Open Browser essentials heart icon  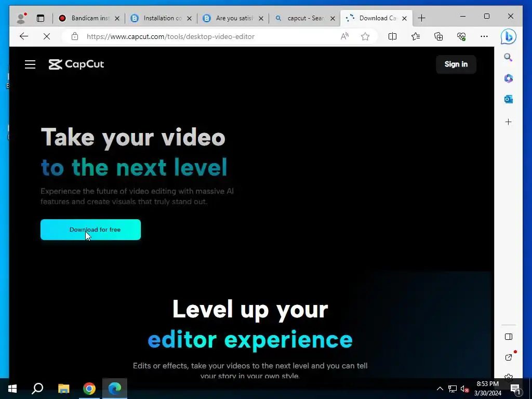(x=461, y=36)
